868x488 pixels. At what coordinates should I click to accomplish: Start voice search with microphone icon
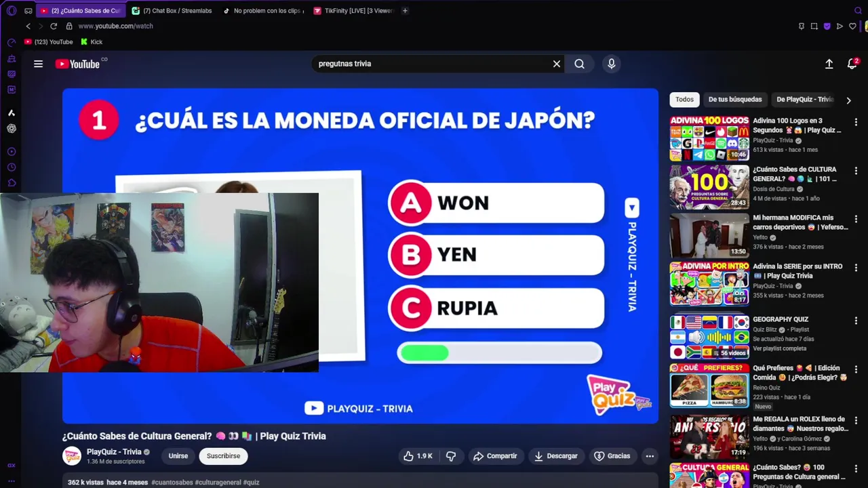tap(612, 64)
